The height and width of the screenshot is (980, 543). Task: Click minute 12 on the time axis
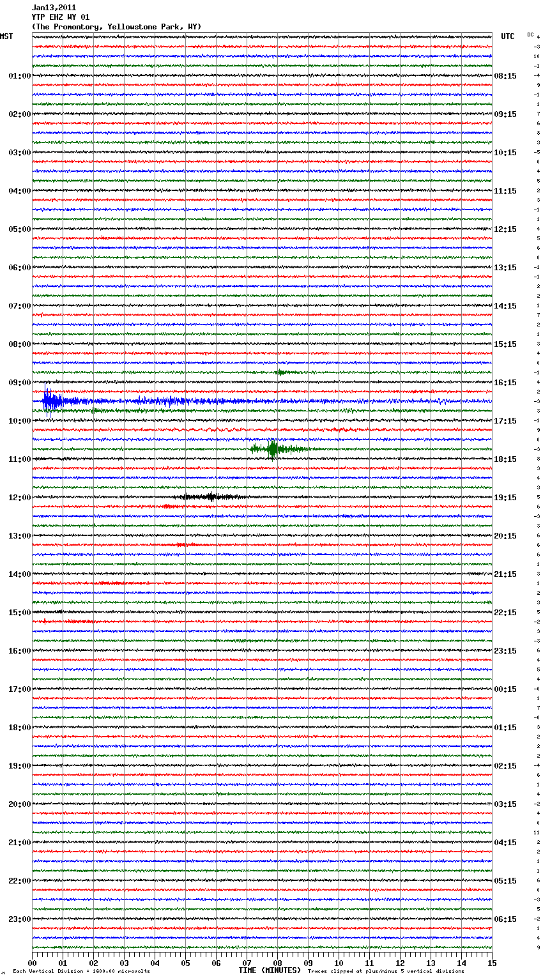point(401,963)
